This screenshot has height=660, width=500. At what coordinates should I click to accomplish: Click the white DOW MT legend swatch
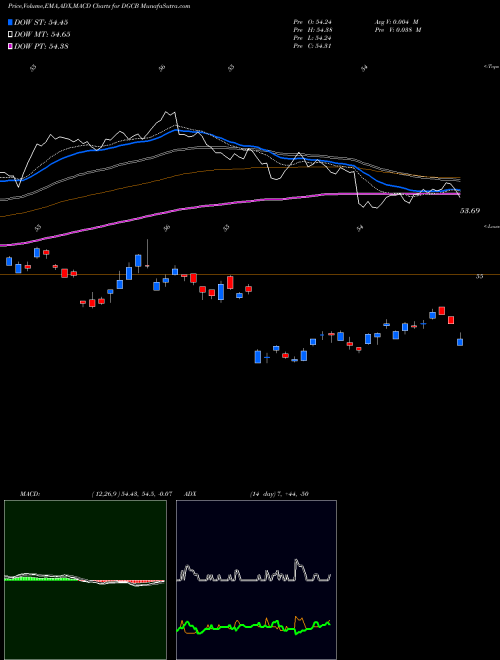pos(11,34)
